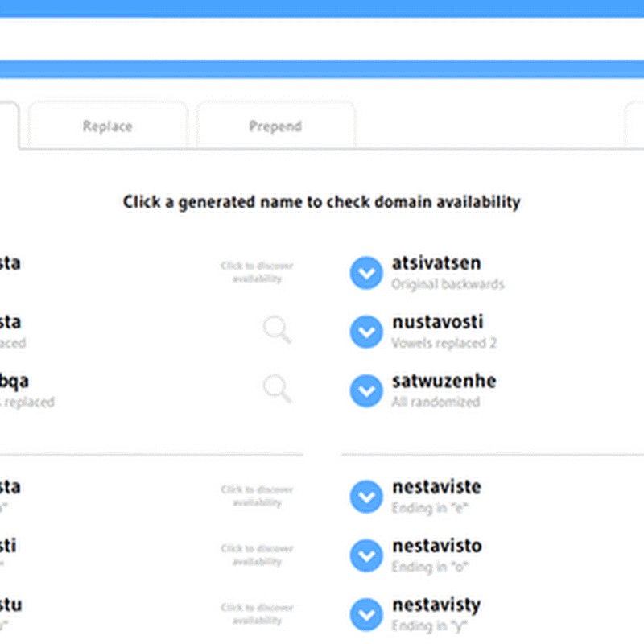Check domain for nestaviste
Viewport: 644px width, 644px height.
436,487
